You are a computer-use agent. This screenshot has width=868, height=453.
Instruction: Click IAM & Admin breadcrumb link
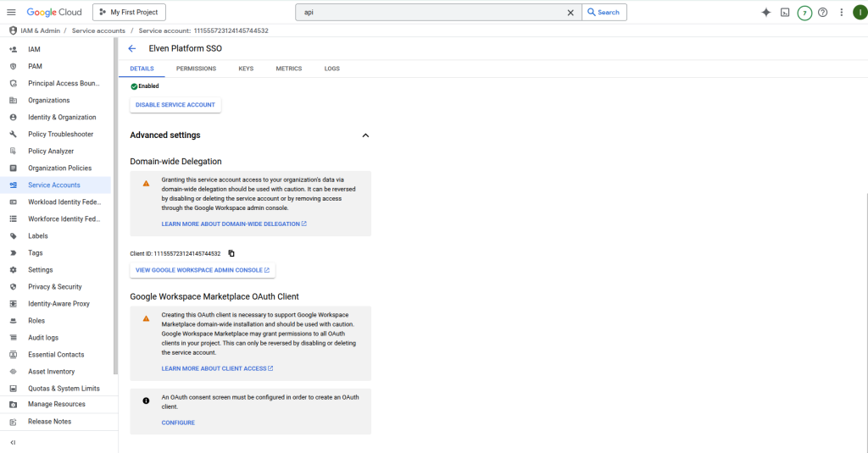(x=41, y=31)
